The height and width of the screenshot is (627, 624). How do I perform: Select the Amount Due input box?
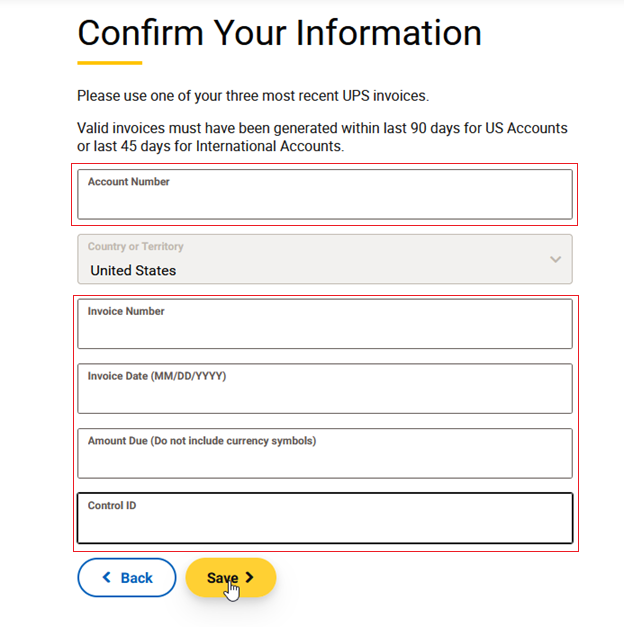(325, 459)
